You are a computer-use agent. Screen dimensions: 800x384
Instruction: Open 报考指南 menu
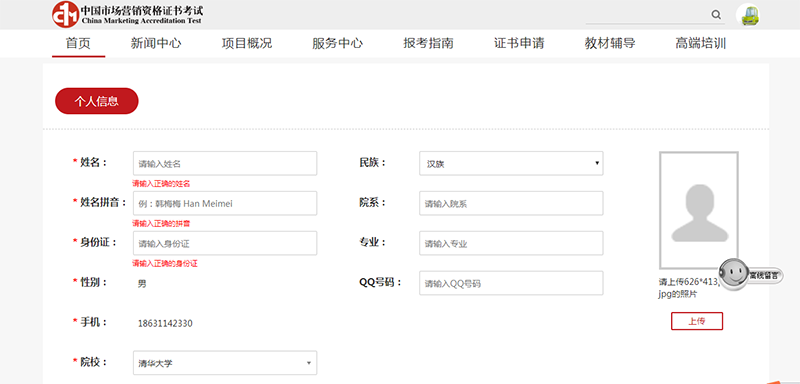click(x=429, y=43)
